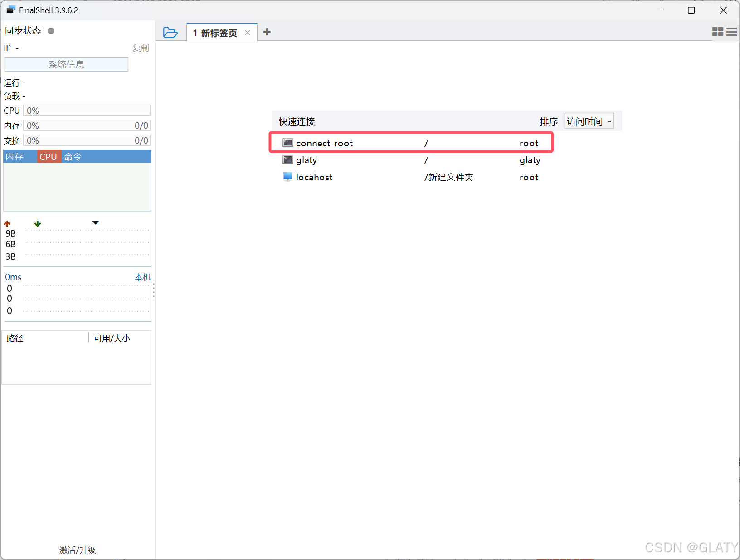This screenshot has height=560, width=740.
Task: Expand the network interface dropdown triangle
Action: coord(95,223)
